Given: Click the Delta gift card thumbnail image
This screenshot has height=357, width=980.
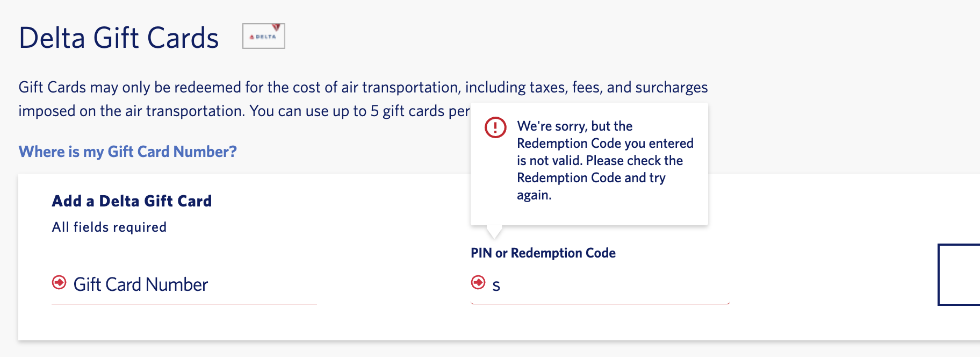Looking at the screenshot, I should click(263, 36).
